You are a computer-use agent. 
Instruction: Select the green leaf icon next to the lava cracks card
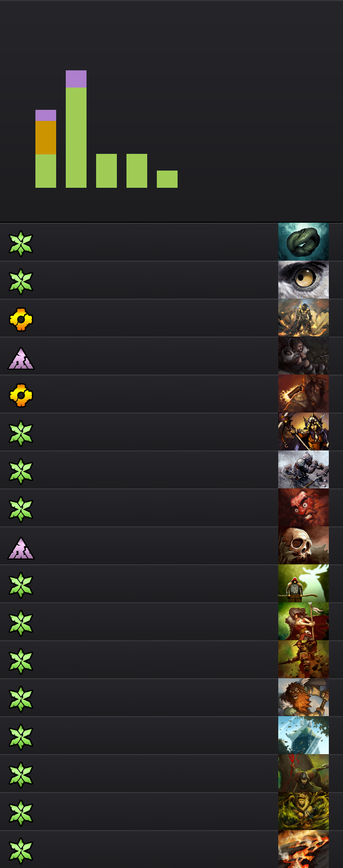21,851
